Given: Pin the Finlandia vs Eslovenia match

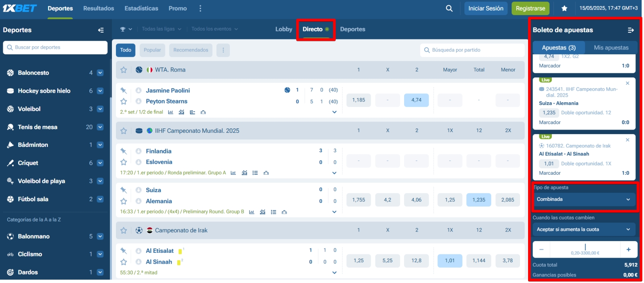Looking at the screenshot, I should (124, 151).
